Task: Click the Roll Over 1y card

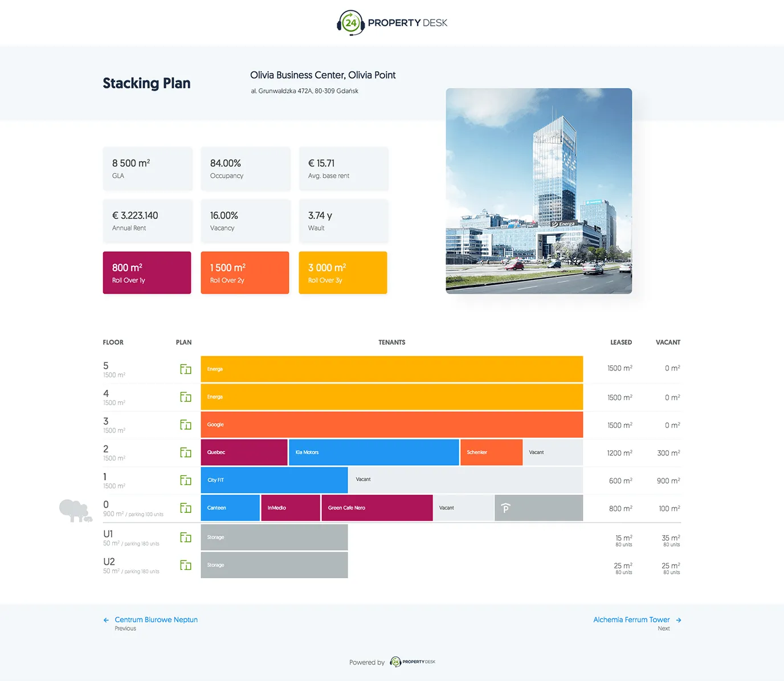Action: pyautogui.click(x=147, y=273)
